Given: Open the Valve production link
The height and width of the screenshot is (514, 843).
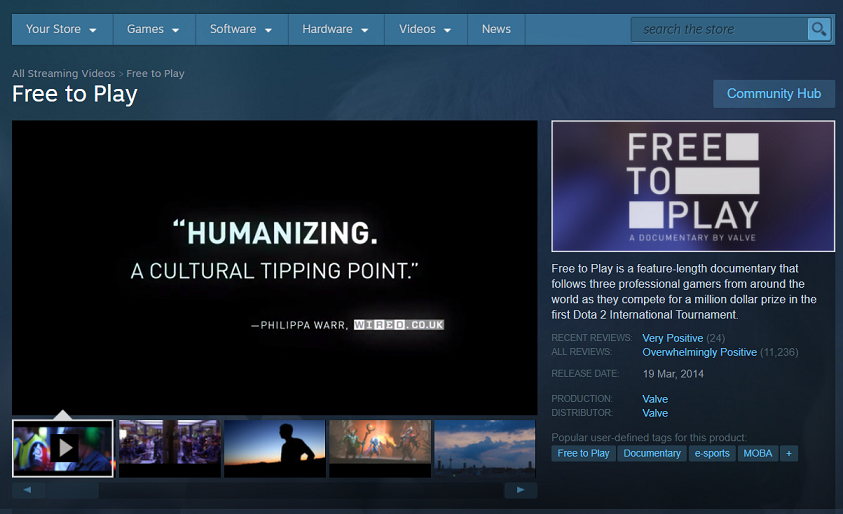Looking at the screenshot, I should (x=655, y=399).
